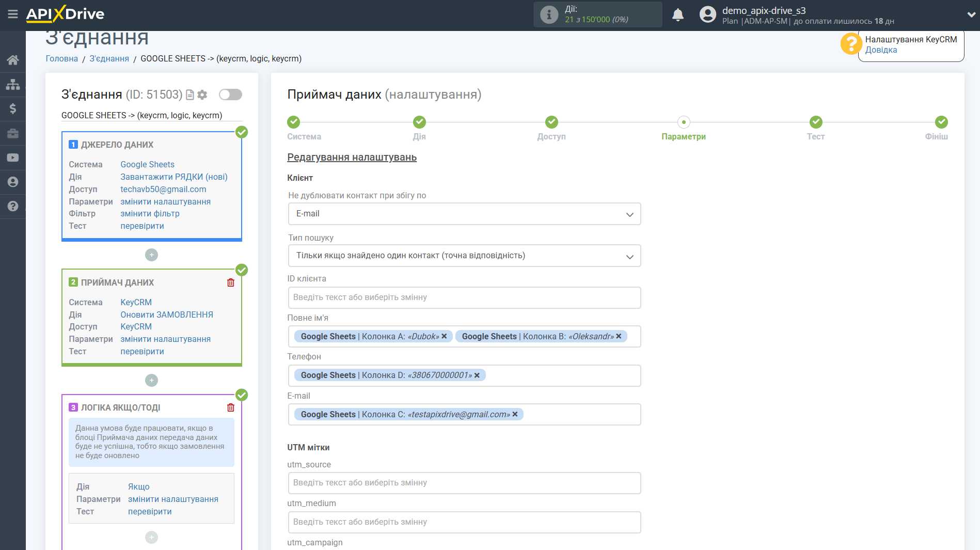This screenshot has height=550, width=980.
Task: Click inside the utm_medium field
Action: pyautogui.click(x=464, y=522)
